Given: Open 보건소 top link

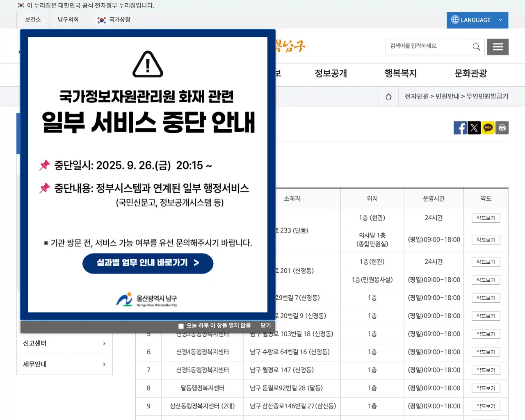Looking at the screenshot, I should pos(33,20).
